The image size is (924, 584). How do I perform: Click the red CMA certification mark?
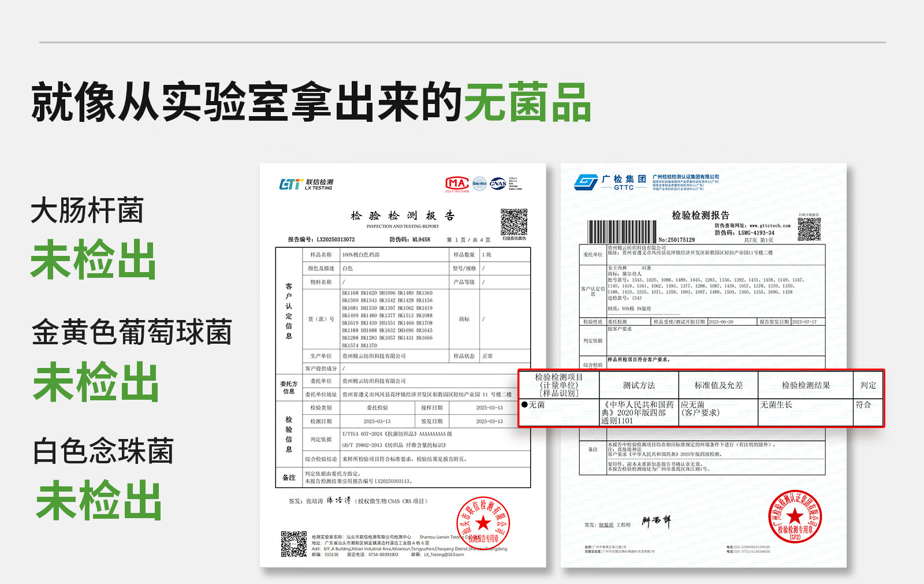pos(457,184)
